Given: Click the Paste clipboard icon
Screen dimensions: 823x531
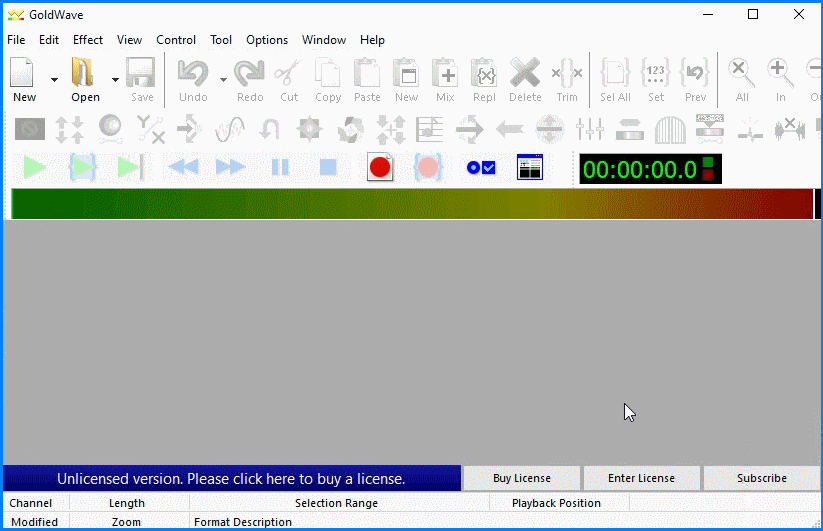Looking at the screenshot, I should [366, 73].
